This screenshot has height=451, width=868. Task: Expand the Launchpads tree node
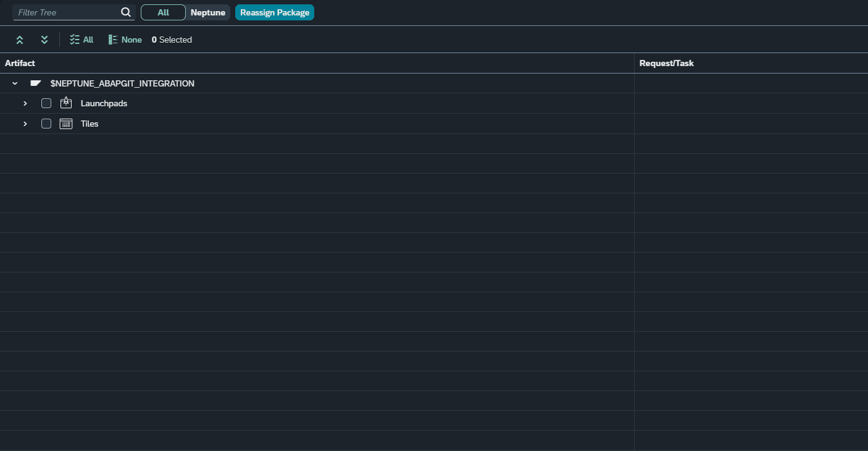(x=25, y=103)
